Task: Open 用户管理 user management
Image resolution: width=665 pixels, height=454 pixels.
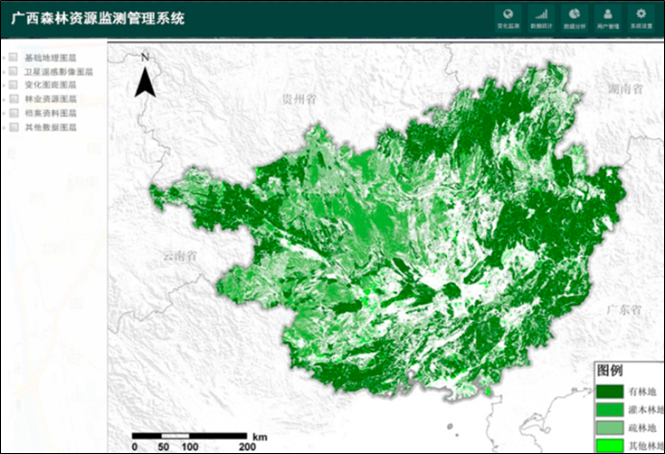Action: tap(608, 17)
